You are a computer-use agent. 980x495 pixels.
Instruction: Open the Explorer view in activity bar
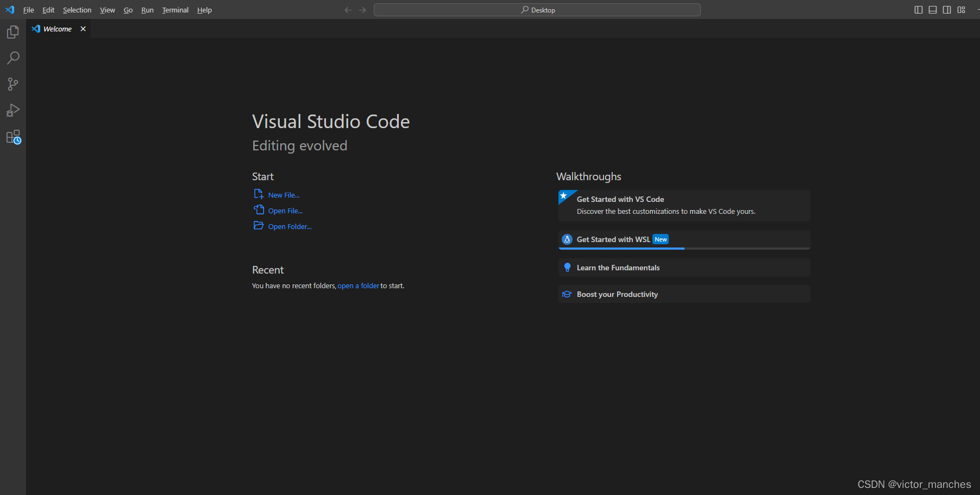13,32
